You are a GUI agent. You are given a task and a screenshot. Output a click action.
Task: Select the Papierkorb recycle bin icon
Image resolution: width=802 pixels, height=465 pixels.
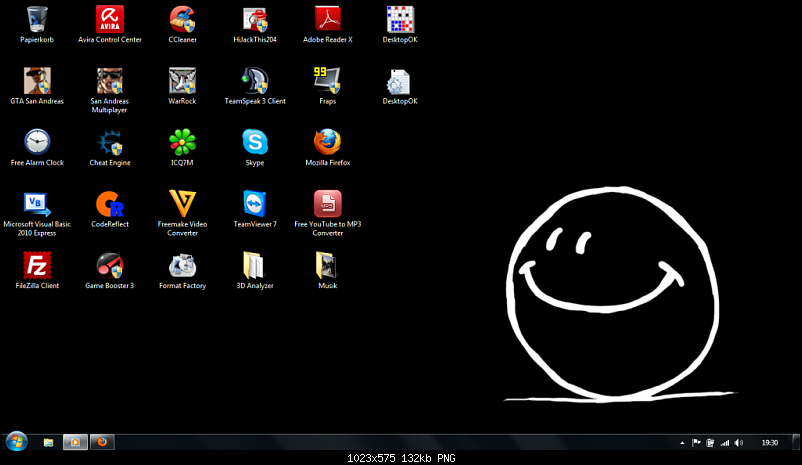[x=37, y=19]
